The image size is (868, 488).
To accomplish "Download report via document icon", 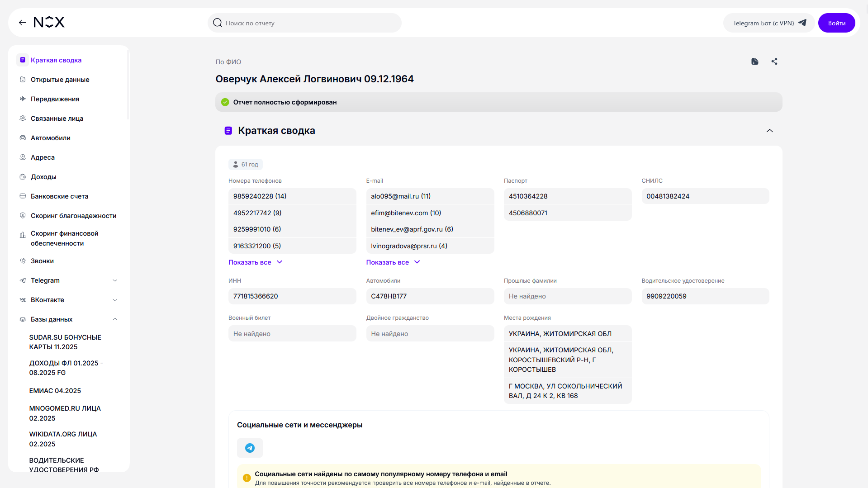I will tap(755, 62).
